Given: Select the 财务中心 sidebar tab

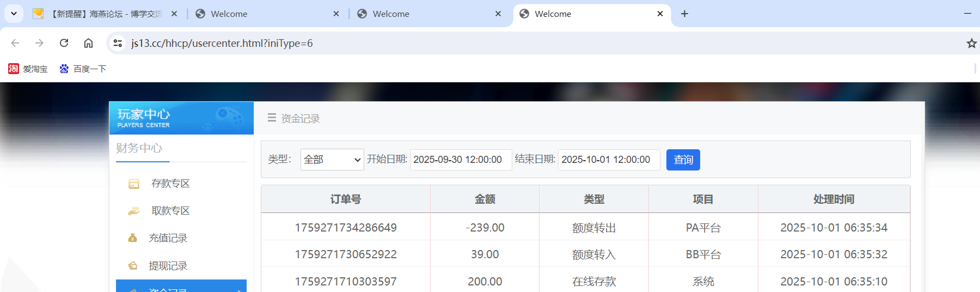Looking at the screenshot, I should (139, 148).
